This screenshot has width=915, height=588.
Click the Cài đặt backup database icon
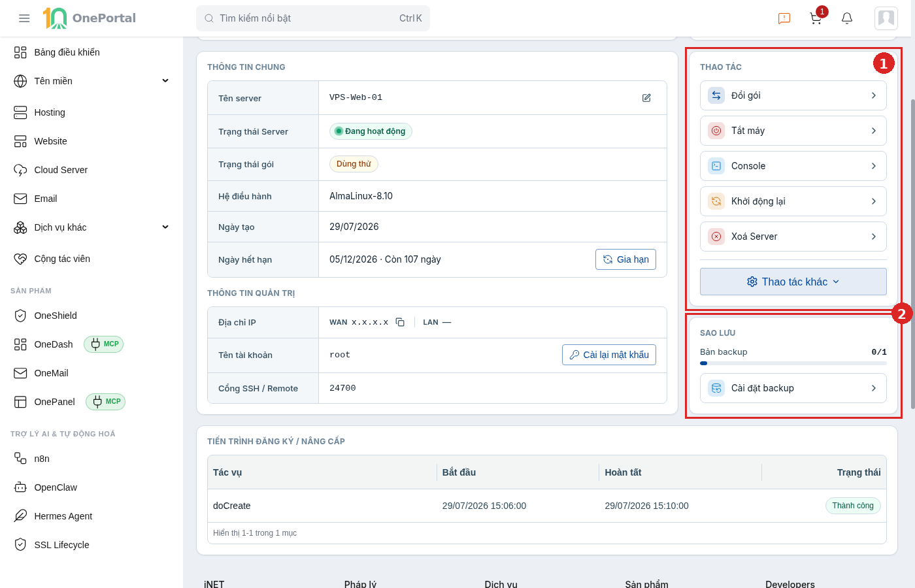point(716,388)
